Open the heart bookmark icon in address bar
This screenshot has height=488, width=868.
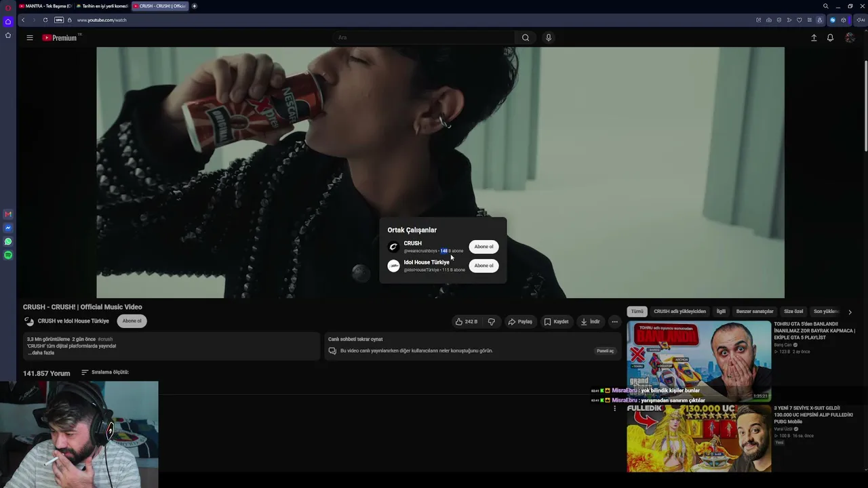pos(799,20)
